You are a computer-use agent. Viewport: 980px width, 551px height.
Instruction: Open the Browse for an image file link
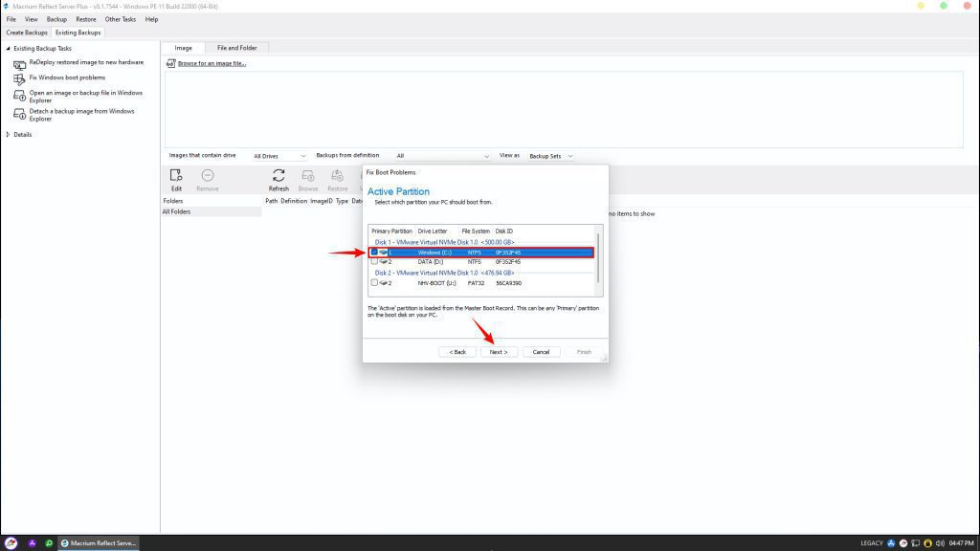(x=212, y=63)
